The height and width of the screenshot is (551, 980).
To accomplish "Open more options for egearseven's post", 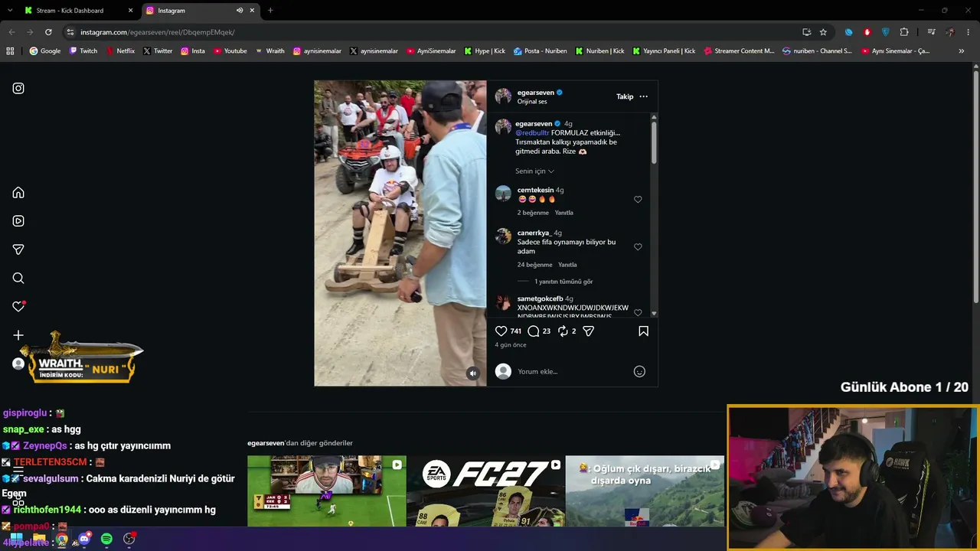I will tap(643, 96).
